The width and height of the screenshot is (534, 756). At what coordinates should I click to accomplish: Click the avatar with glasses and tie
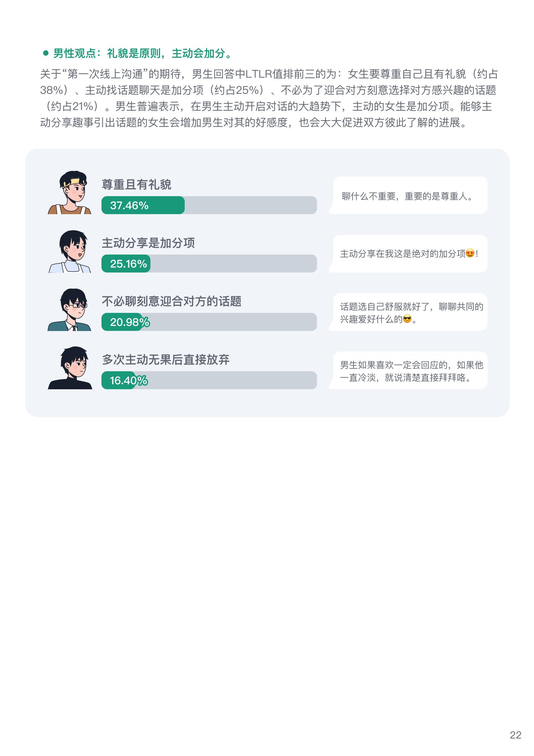click(x=70, y=309)
